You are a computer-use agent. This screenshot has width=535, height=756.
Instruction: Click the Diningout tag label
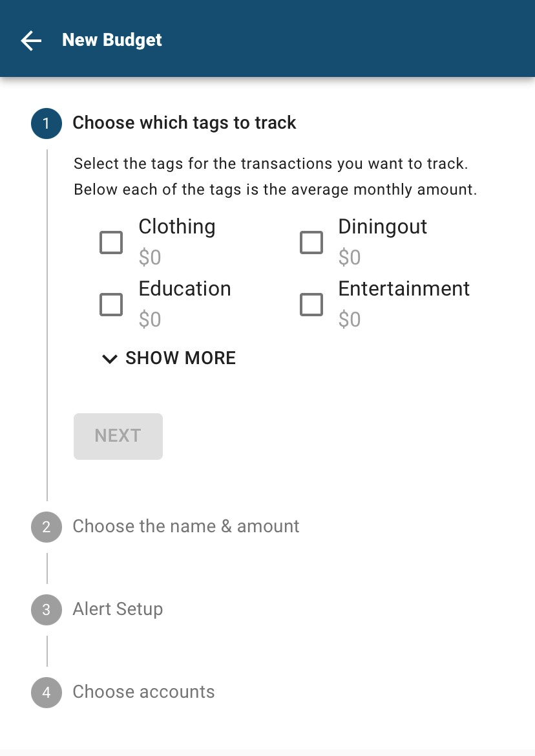[x=383, y=226]
